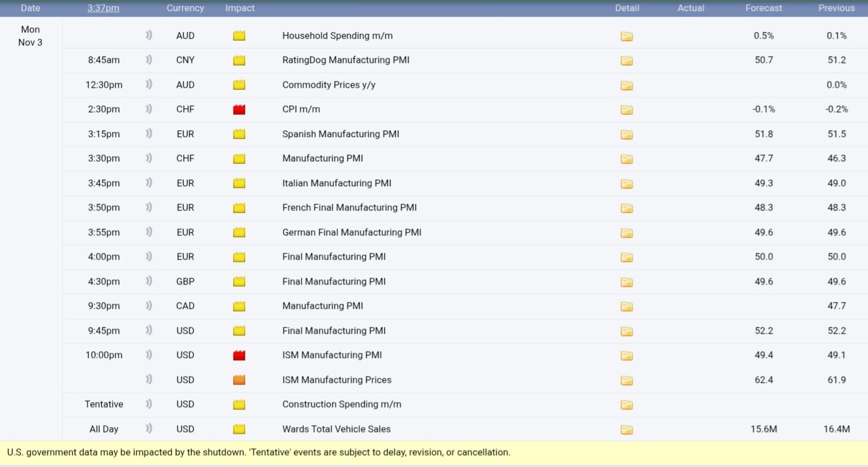
Task: Open detail folder for ISM Manufacturing PMI
Action: [627, 356]
